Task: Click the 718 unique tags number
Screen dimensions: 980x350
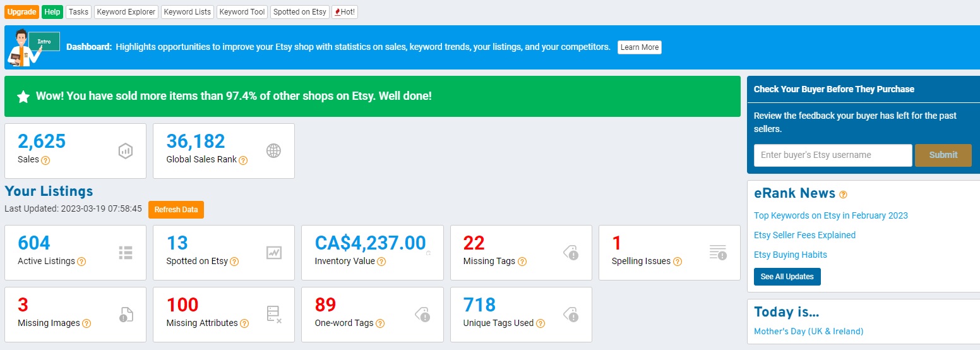Action: pos(480,305)
